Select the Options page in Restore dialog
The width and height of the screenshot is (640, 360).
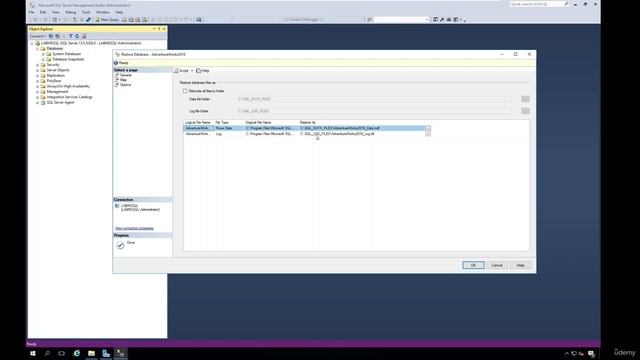tap(125, 85)
